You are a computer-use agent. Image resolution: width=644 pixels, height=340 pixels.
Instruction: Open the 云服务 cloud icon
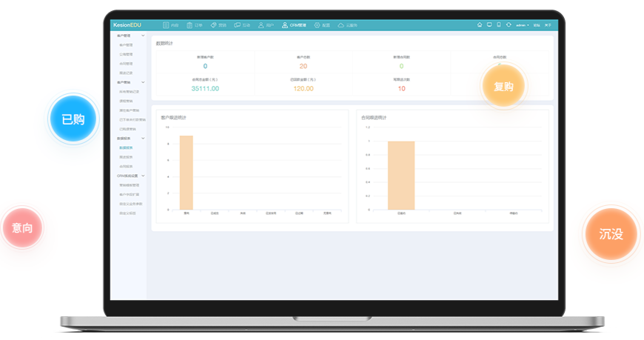[341, 24]
